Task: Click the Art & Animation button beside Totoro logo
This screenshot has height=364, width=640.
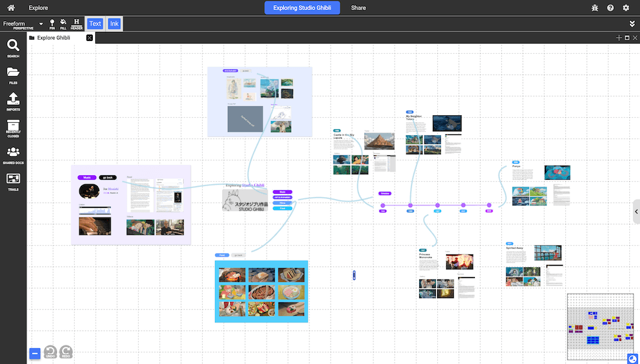Action: point(282,197)
